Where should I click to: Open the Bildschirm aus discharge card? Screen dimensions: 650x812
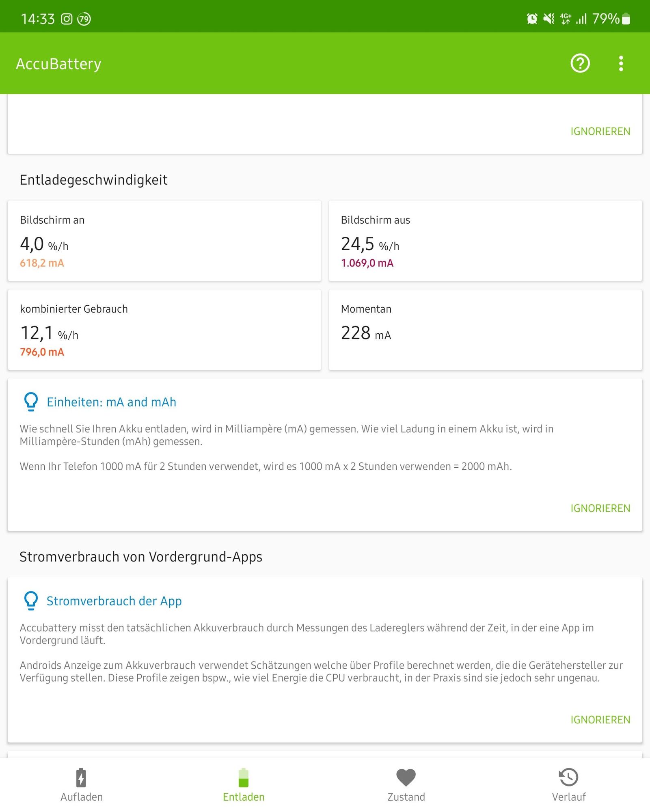[x=485, y=241]
